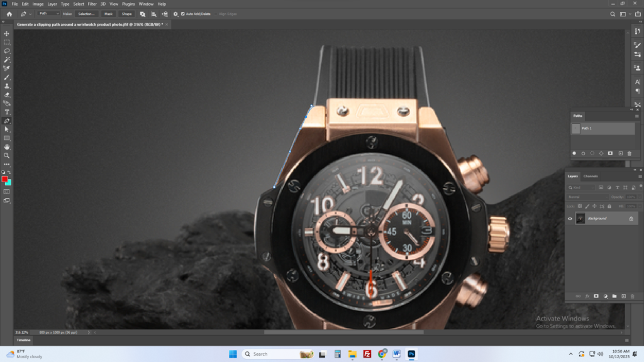Activate the Type tool
Viewport: 644px width, 362px height.
click(7, 112)
